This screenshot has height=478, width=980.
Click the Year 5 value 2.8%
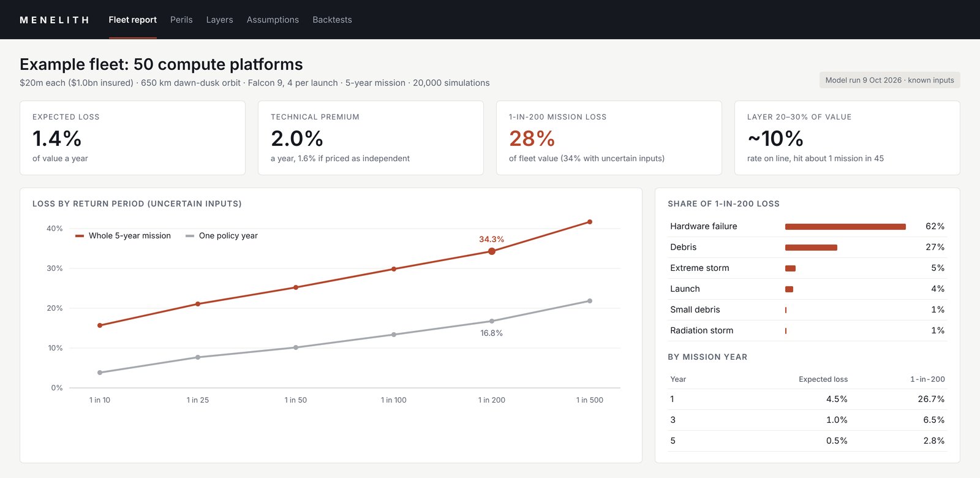coord(934,441)
